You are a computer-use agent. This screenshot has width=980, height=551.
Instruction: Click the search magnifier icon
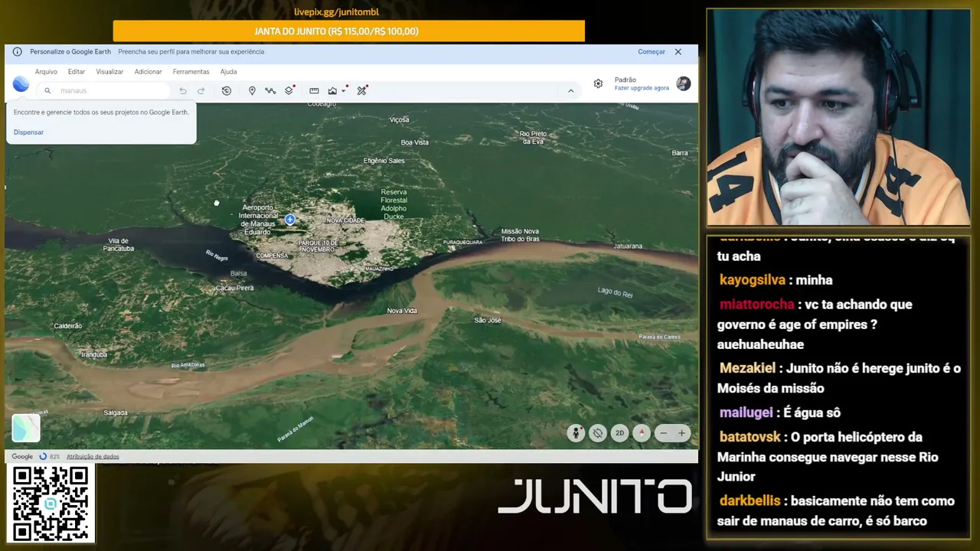[47, 90]
